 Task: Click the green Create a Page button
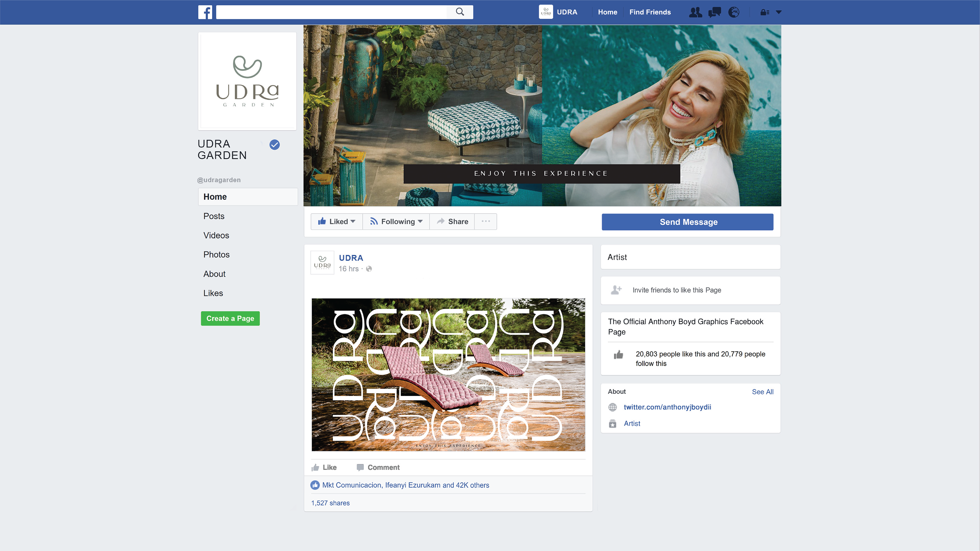click(230, 318)
